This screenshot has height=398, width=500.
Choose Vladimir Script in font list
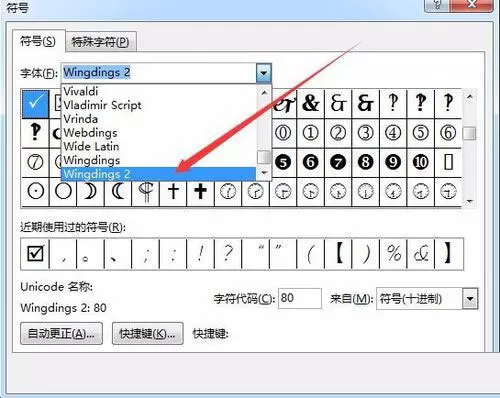coord(159,105)
